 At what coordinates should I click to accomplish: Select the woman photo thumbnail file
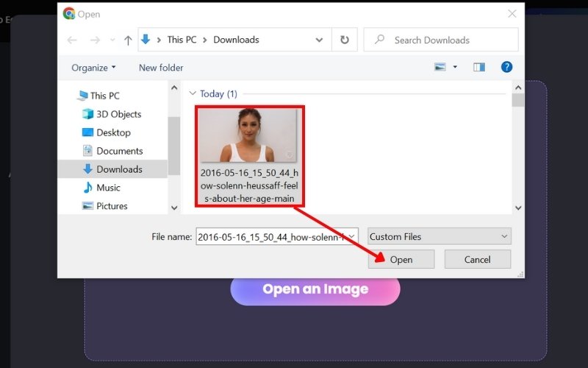click(249, 136)
